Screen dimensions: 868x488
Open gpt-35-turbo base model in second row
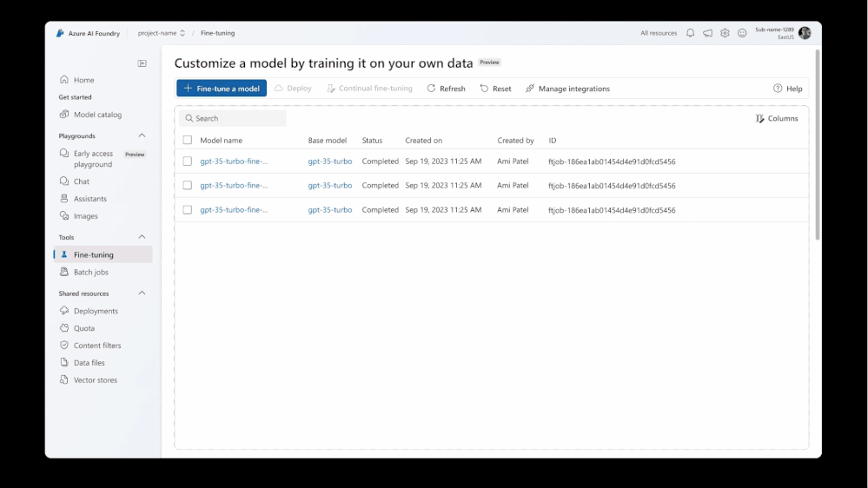330,185
